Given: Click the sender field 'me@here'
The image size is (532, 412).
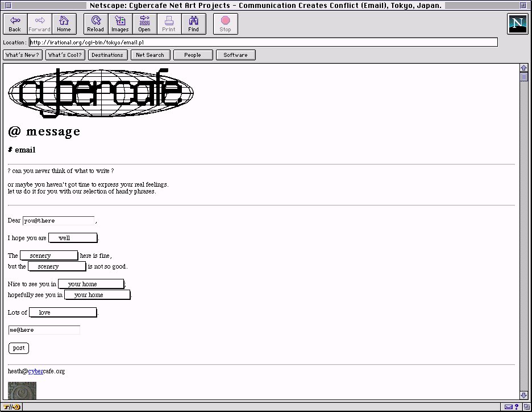Looking at the screenshot, I should (x=44, y=330).
